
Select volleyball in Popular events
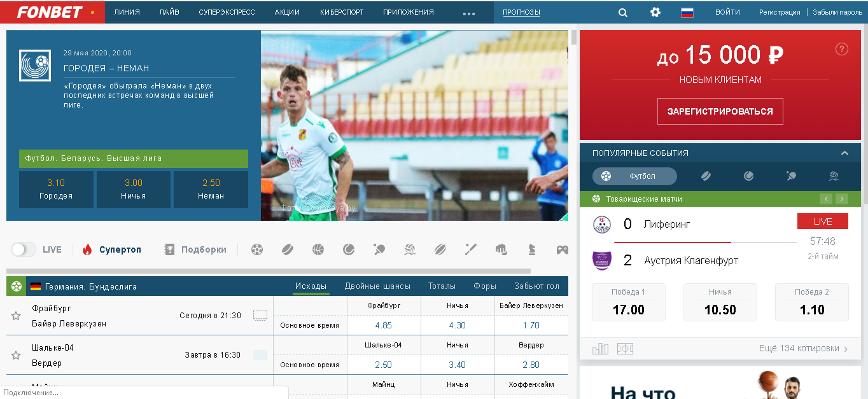click(x=834, y=176)
